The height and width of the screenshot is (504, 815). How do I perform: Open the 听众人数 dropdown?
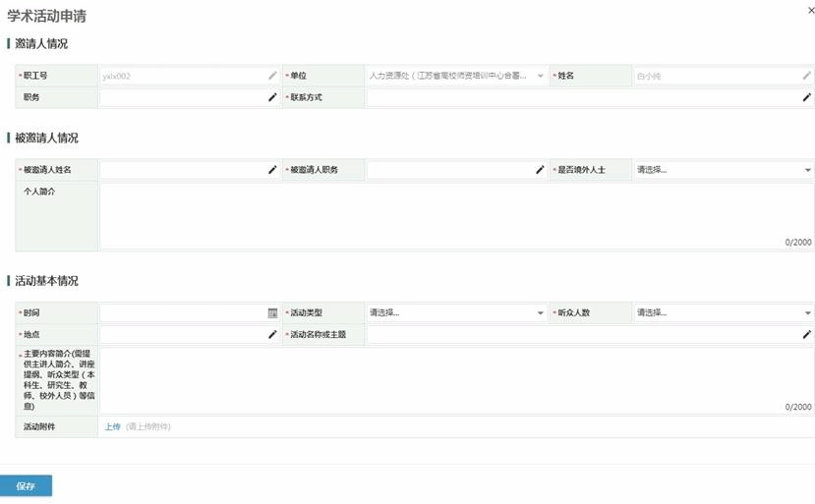pos(807,313)
